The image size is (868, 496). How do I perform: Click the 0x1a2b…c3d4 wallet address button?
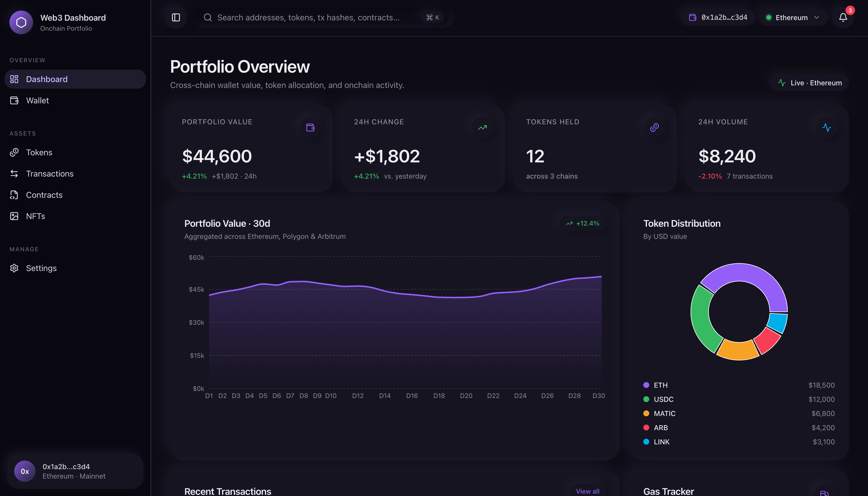[x=718, y=17]
